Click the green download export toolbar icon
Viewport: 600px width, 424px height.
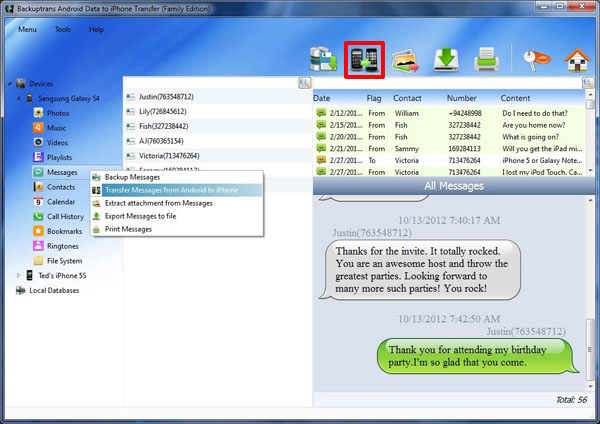(x=446, y=60)
